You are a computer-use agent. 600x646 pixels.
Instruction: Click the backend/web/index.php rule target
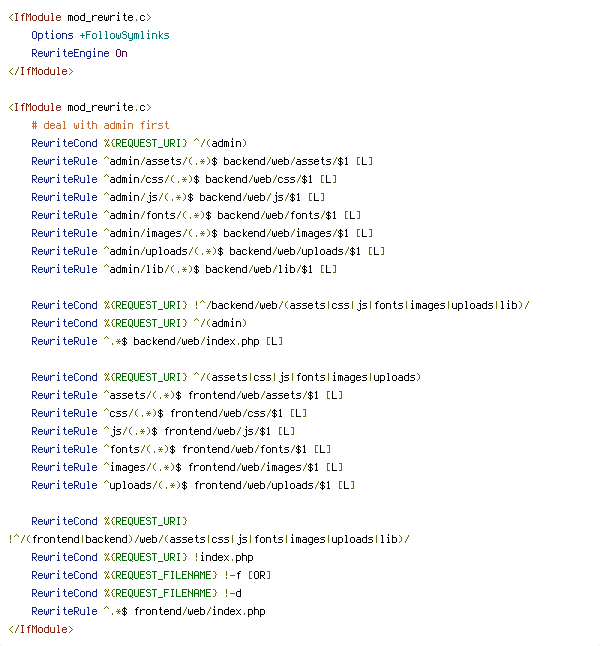196,342
